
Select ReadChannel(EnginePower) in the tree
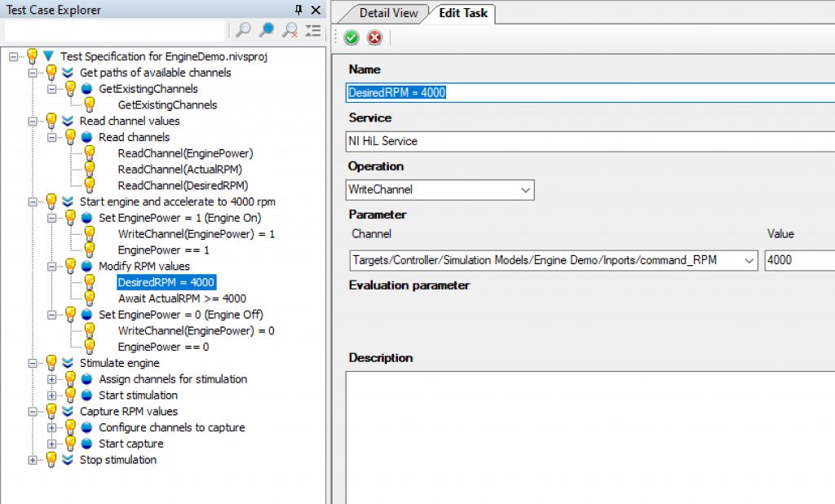pos(185,153)
